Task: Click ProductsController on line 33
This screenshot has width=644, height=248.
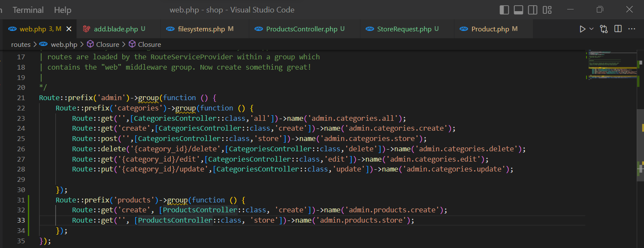Action: (x=175, y=220)
